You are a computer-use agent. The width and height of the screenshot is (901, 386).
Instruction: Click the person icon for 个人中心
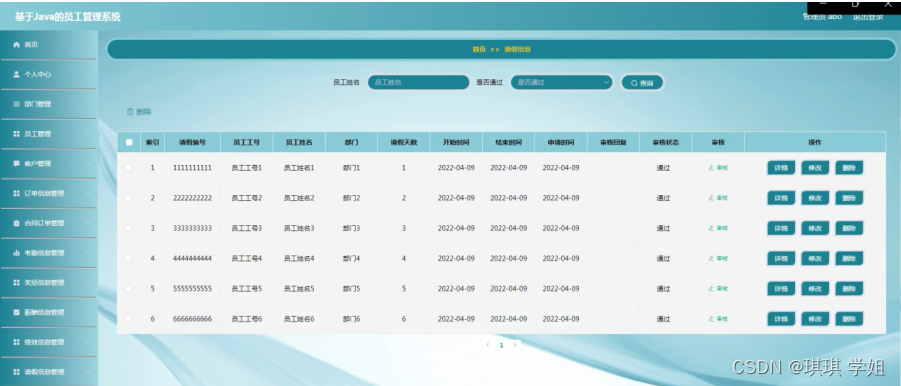coord(16,75)
